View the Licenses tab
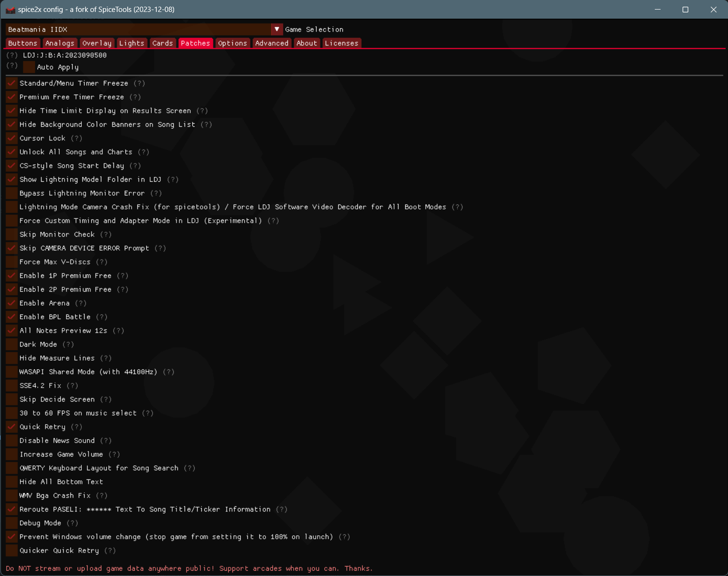This screenshot has height=576, width=728. click(x=342, y=43)
